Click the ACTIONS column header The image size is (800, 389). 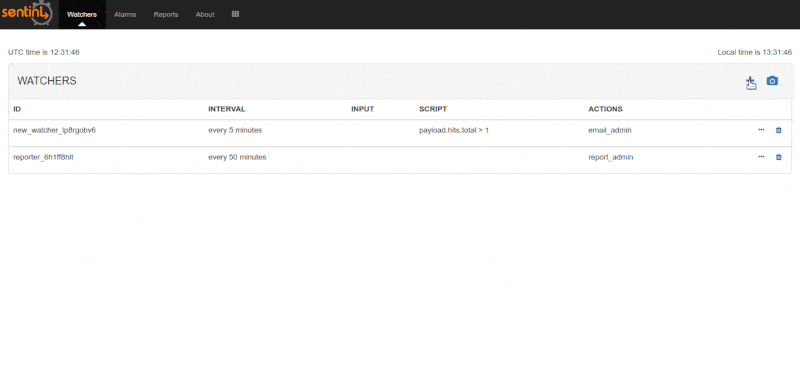click(605, 109)
